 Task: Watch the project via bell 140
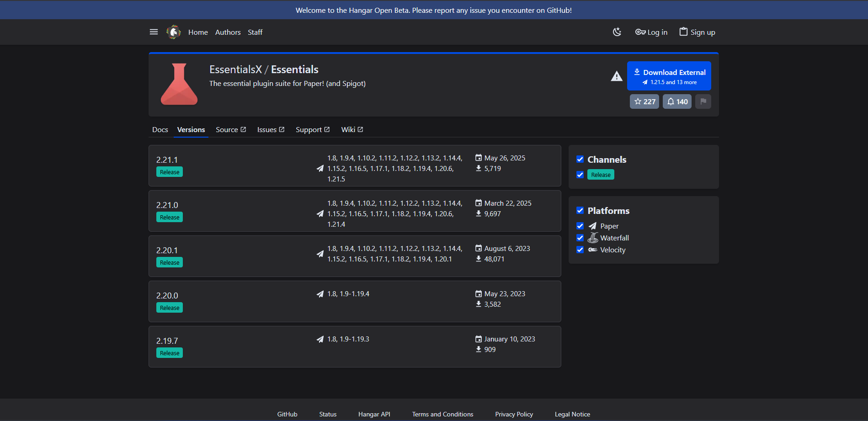677,101
